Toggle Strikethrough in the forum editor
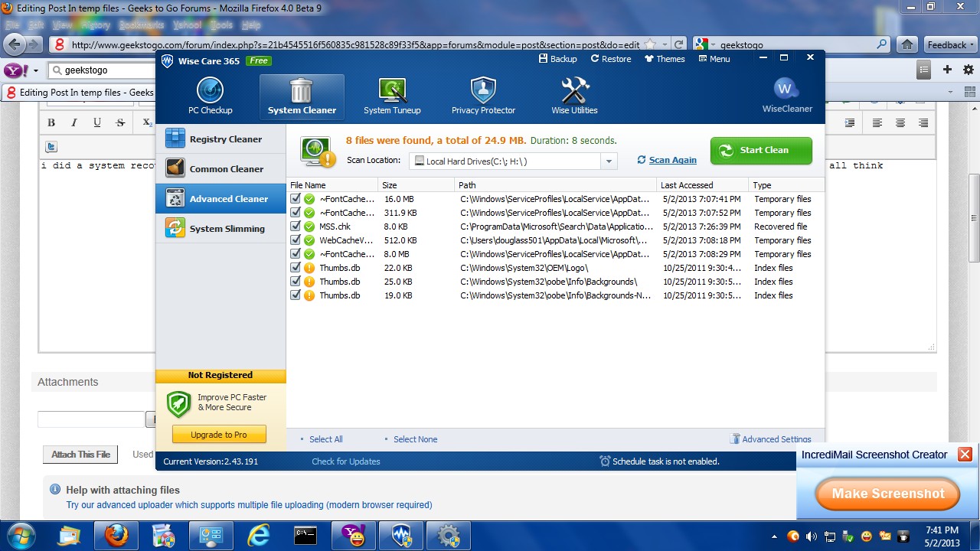This screenshot has width=980, height=551. (x=120, y=122)
